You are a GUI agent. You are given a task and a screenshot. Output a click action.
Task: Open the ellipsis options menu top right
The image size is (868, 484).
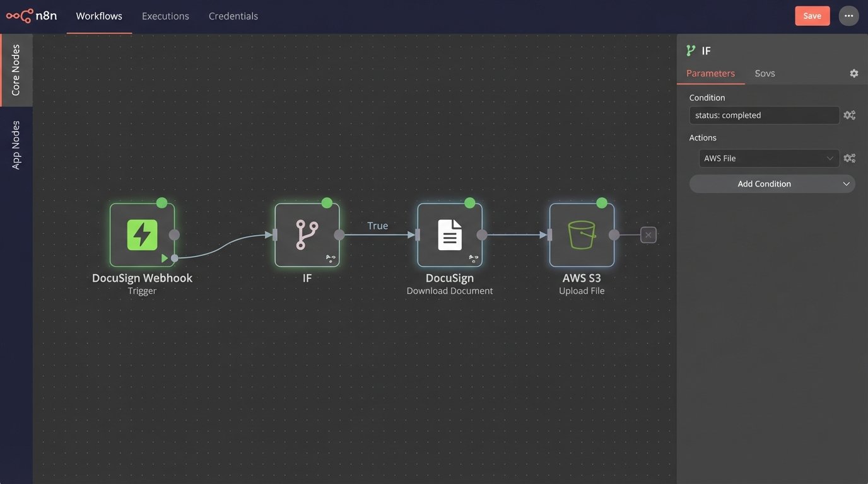[848, 15]
